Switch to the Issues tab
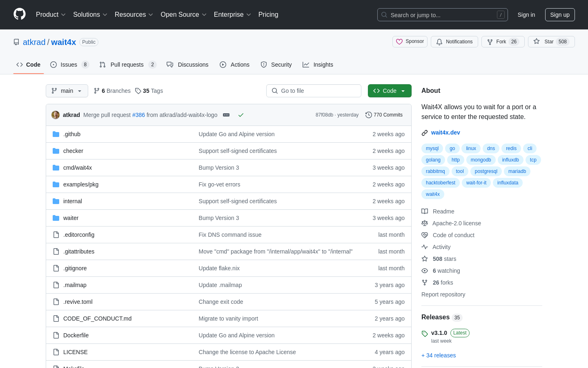Viewport: 588px width, 368px height. pyautogui.click(x=69, y=65)
